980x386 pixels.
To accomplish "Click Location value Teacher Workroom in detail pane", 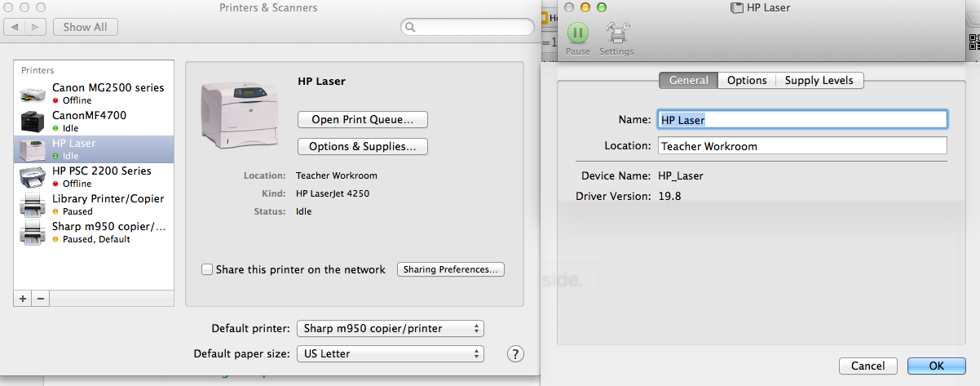I will point(337,175).
